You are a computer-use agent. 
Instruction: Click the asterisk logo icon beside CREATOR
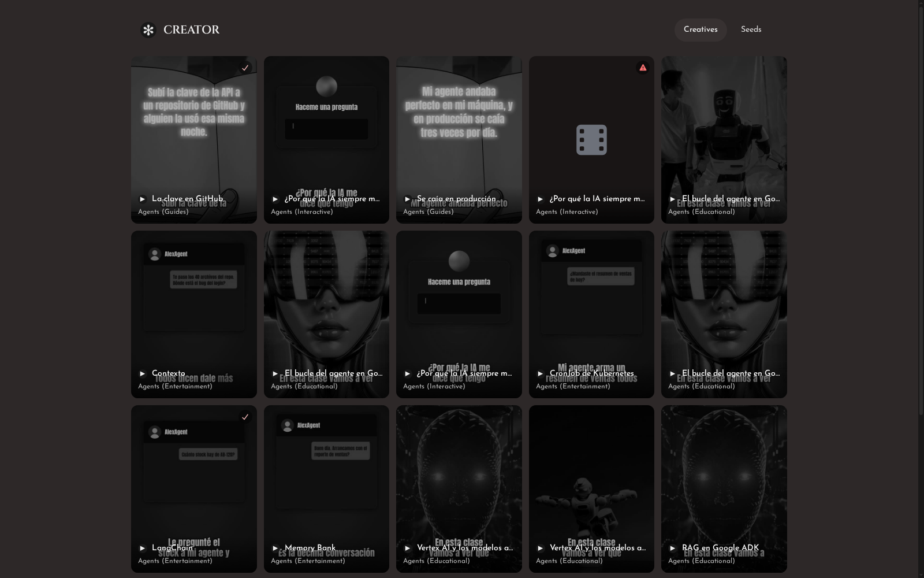[x=148, y=29]
